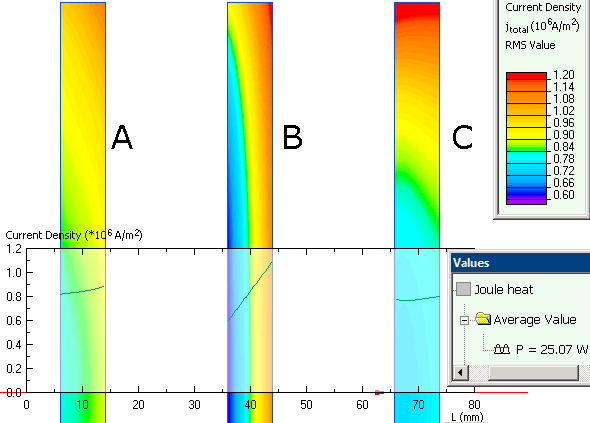Click the RMS Value legend label
The width and height of the screenshot is (590, 423).
[530, 45]
